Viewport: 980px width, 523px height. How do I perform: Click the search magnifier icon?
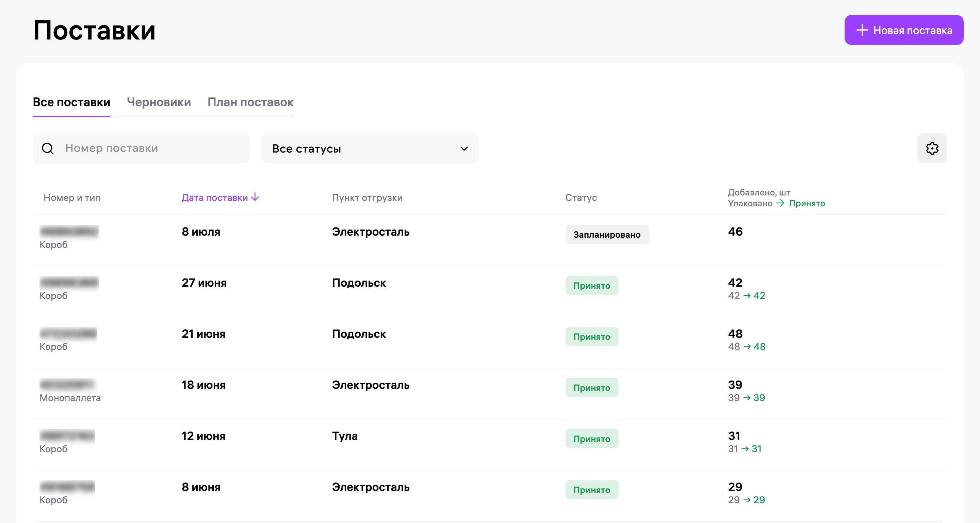tap(48, 148)
